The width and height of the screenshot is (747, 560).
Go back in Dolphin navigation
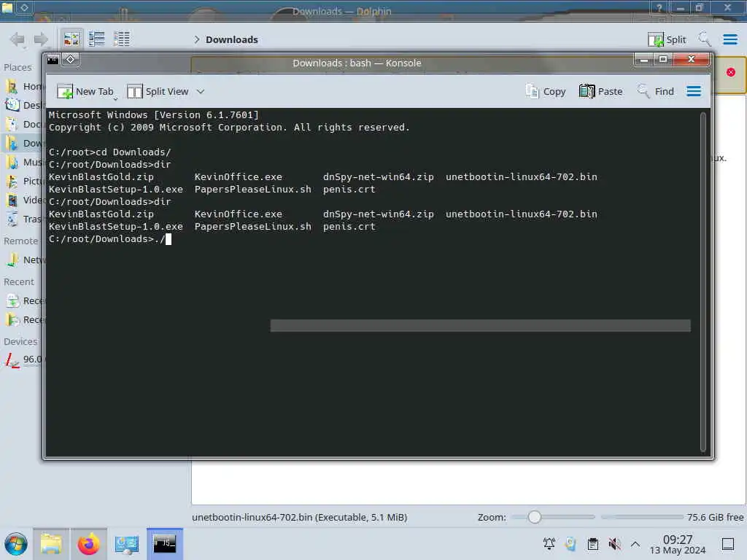(x=18, y=39)
